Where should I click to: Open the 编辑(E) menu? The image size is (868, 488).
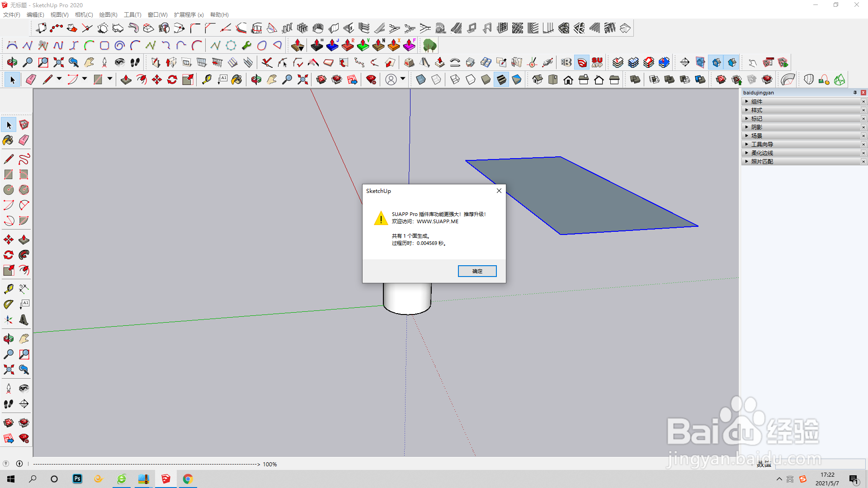[35, 15]
